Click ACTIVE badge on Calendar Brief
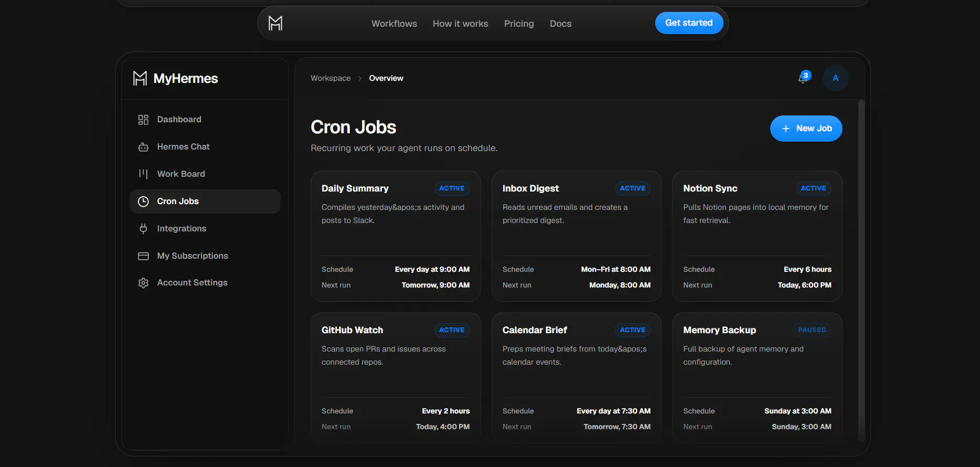The width and height of the screenshot is (980, 467). pyautogui.click(x=633, y=330)
